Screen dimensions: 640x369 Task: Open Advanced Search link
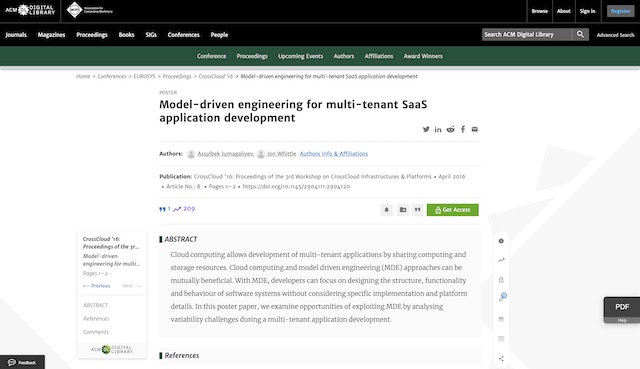615,35
